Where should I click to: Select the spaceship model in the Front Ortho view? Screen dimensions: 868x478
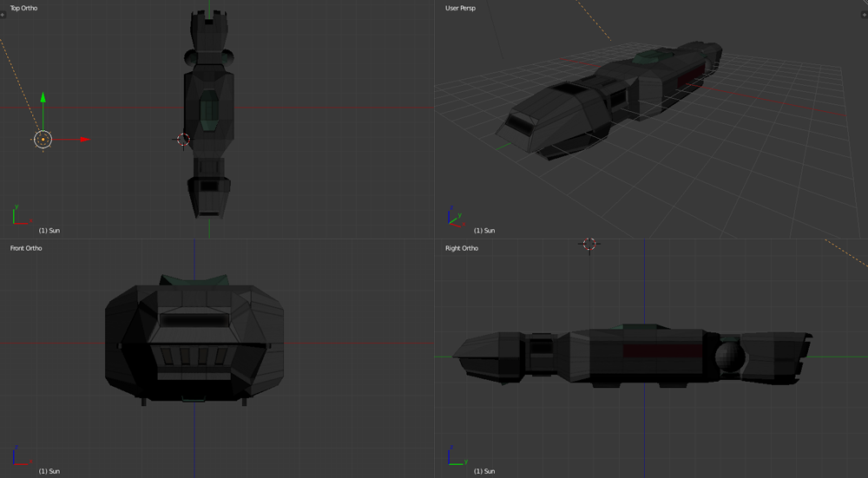coord(194,340)
